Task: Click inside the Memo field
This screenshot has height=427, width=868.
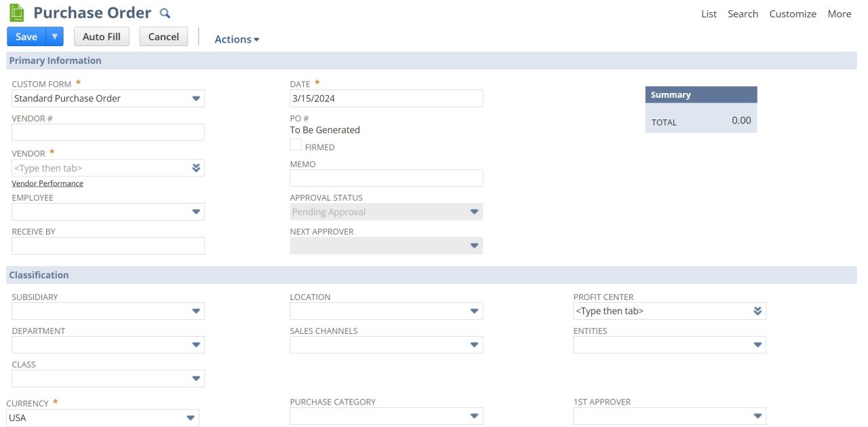Action: pyautogui.click(x=386, y=177)
